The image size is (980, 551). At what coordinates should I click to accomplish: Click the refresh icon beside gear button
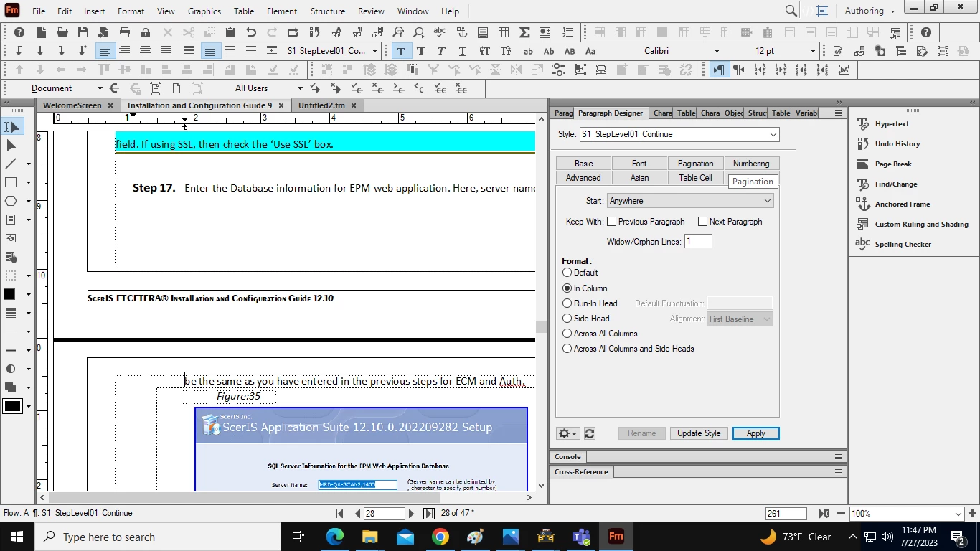click(590, 433)
